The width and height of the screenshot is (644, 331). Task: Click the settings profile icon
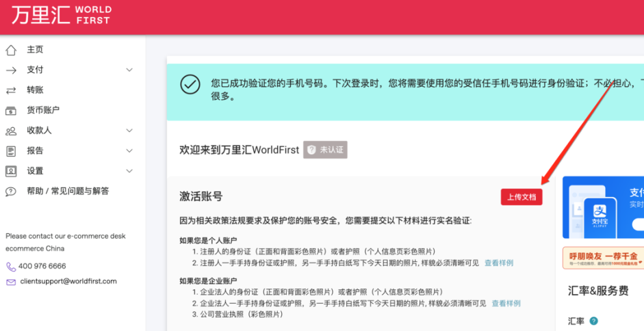[11, 171]
